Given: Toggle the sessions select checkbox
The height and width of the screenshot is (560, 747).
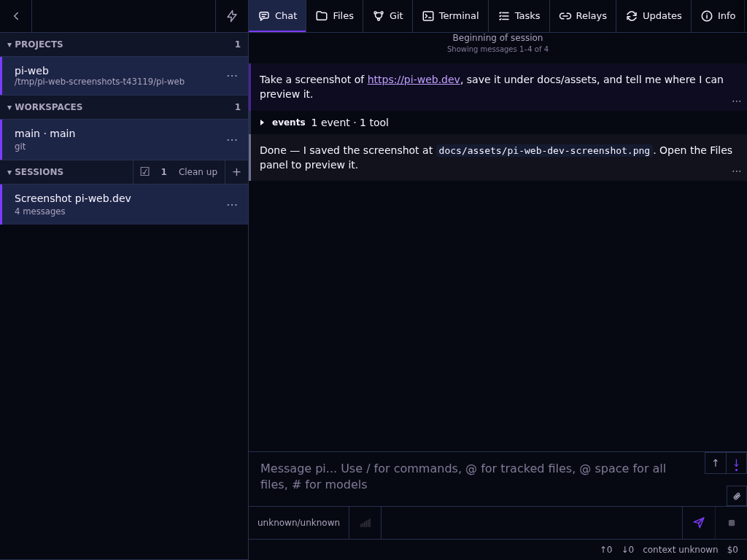Looking at the screenshot, I should pos(145,172).
